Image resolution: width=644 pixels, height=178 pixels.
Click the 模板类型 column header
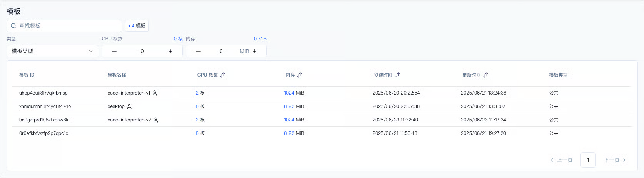point(558,75)
